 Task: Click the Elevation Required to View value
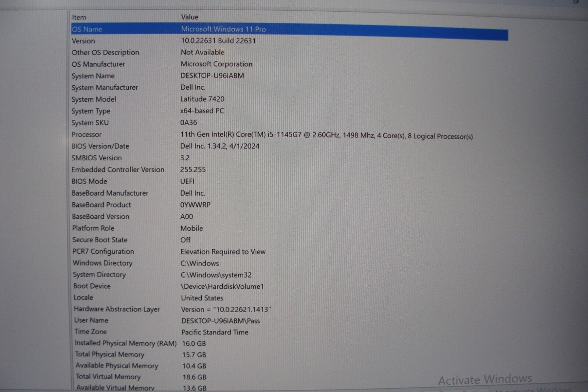pos(223,252)
